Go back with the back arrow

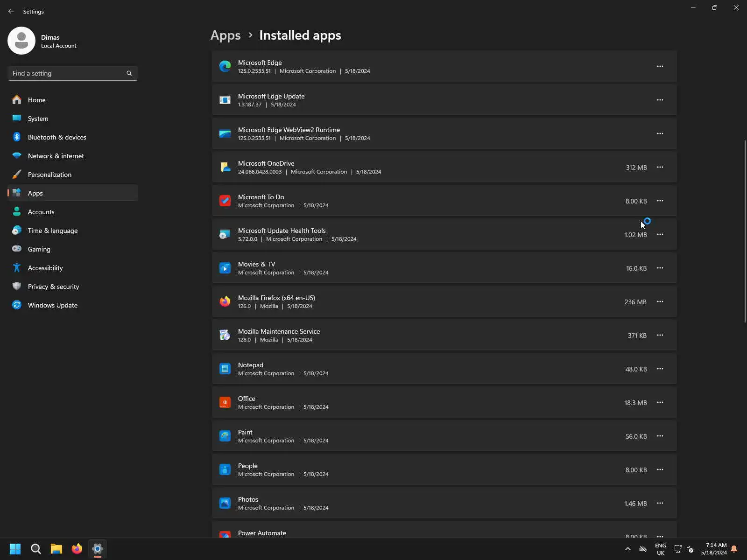pos(11,11)
